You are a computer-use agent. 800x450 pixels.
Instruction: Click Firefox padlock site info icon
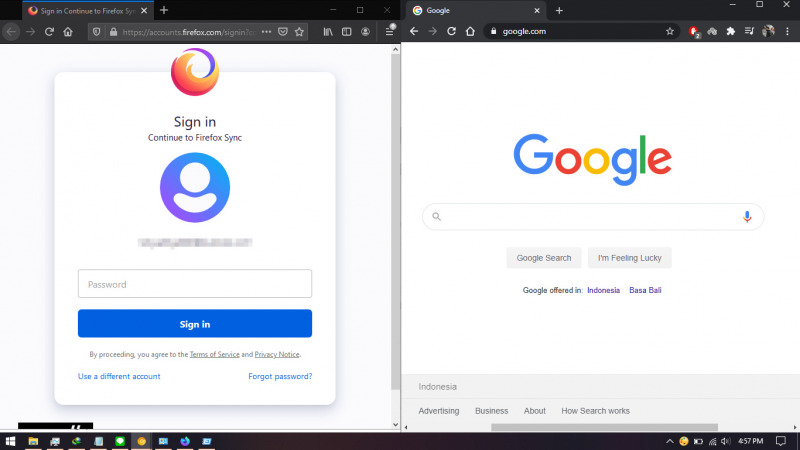[x=113, y=32]
